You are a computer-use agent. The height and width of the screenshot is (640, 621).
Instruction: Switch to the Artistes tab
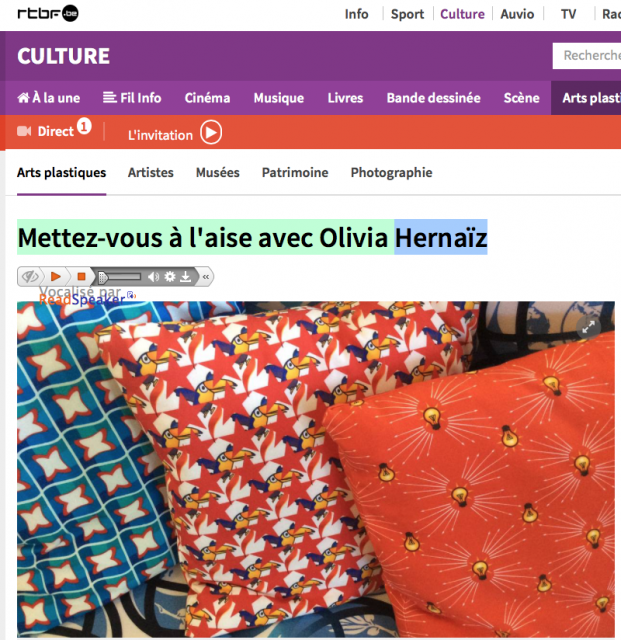(151, 173)
